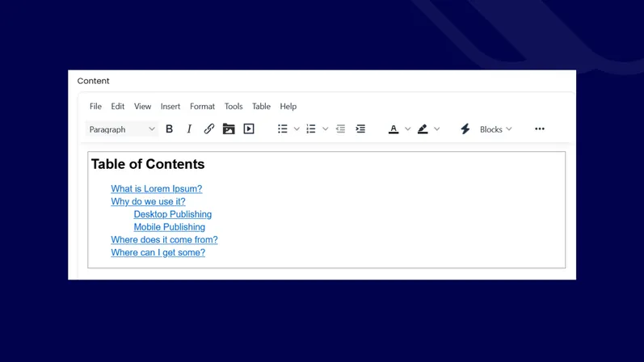The width and height of the screenshot is (644, 362).
Task: Open the Blocks dropdown
Action: [495, 129]
